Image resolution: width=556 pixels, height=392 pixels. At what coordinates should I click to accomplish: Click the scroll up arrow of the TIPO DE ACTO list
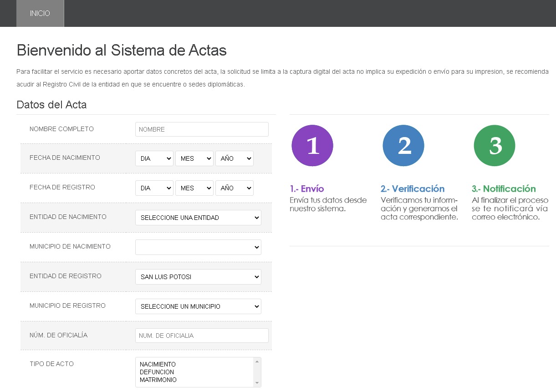(x=257, y=361)
